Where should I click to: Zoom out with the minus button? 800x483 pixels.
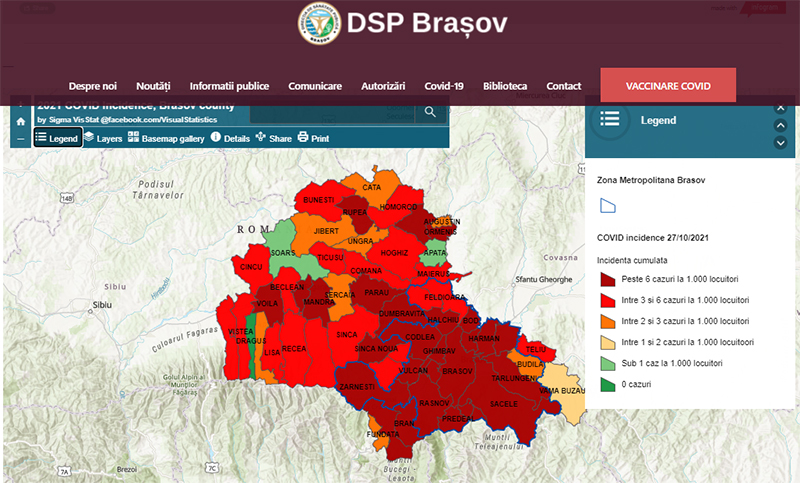click(x=20, y=138)
